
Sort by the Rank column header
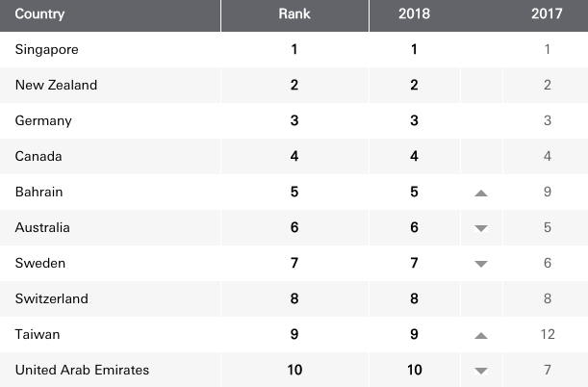[294, 14]
